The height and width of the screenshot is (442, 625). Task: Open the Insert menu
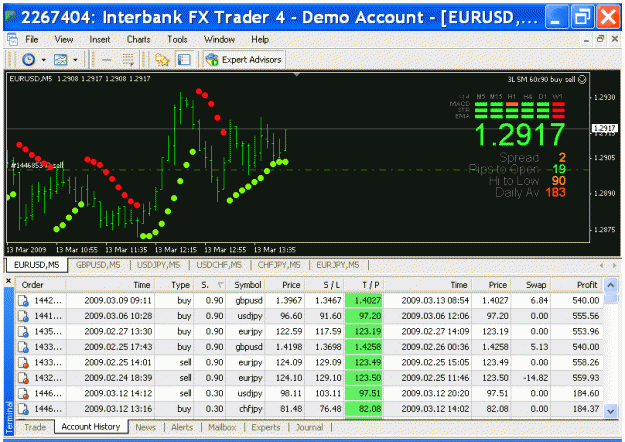point(100,39)
